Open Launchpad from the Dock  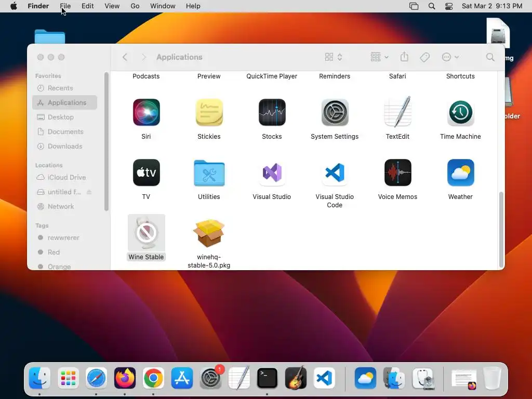click(x=68, y=378)
